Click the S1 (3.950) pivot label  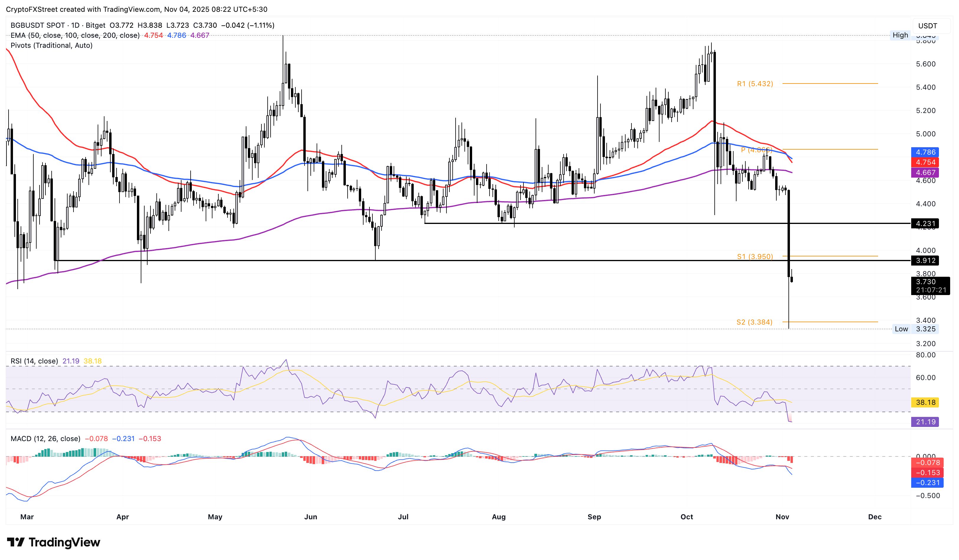point(755,257)
